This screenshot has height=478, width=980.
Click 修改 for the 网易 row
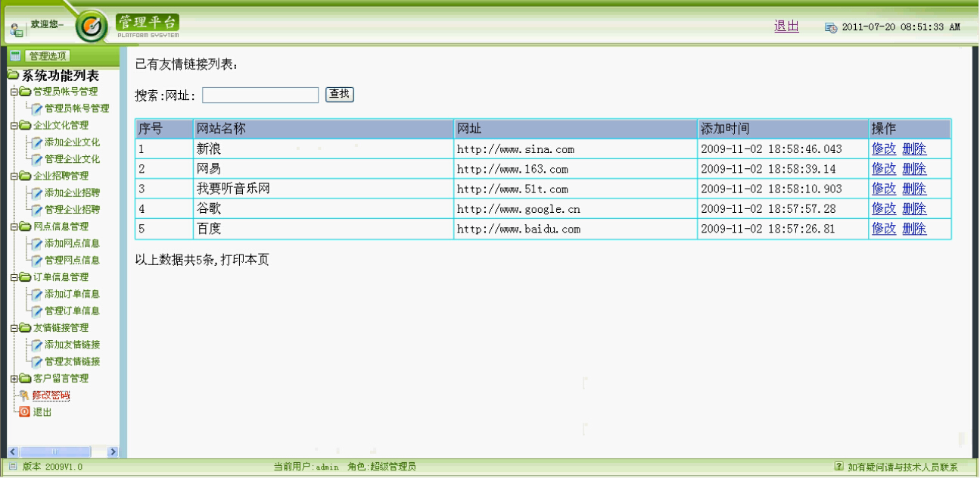click(884, 168)
